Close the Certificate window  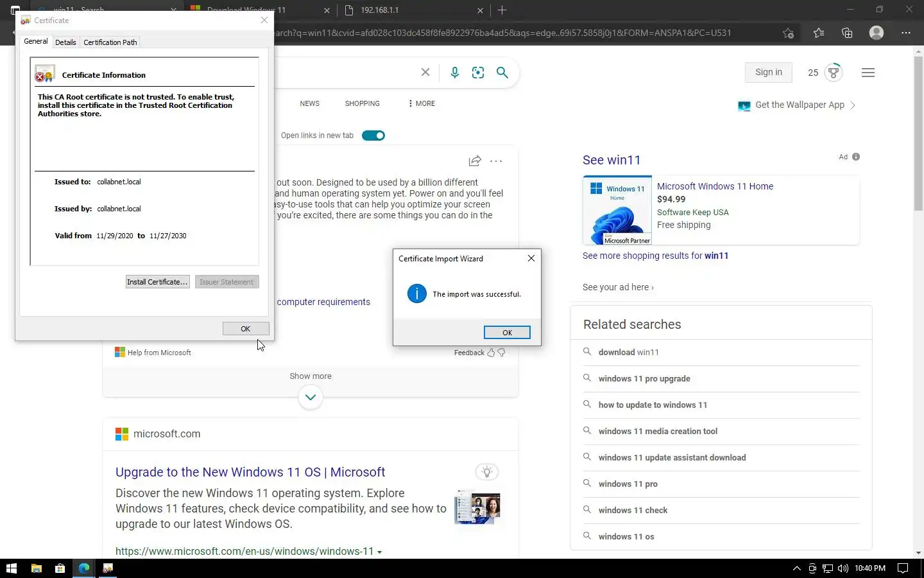(x=264, y=21)
